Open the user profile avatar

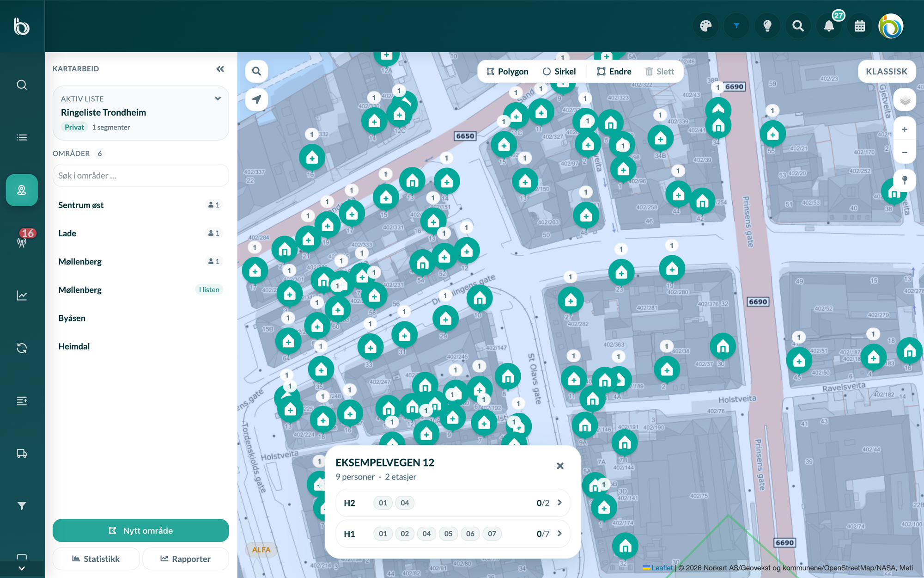[x=891, y=26]
